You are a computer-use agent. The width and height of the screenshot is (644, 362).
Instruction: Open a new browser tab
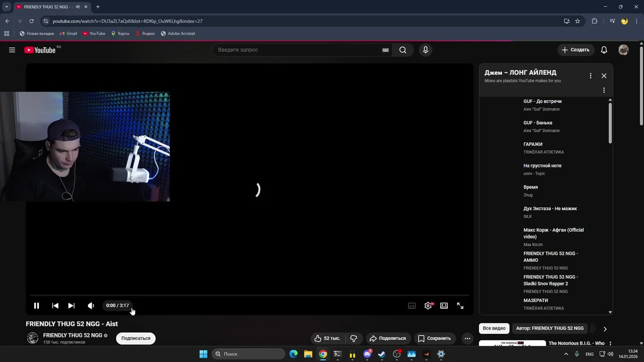(98, 7)
